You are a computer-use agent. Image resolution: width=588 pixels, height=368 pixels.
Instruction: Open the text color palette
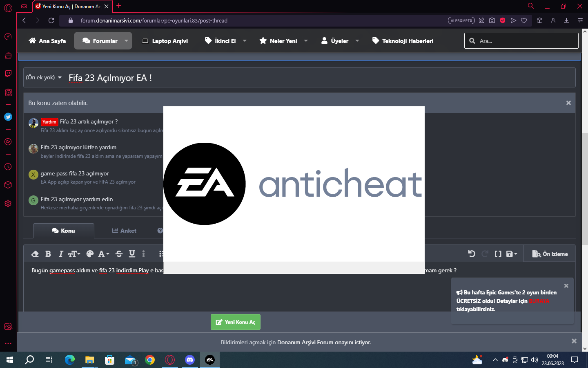click(x=90, y=254)
